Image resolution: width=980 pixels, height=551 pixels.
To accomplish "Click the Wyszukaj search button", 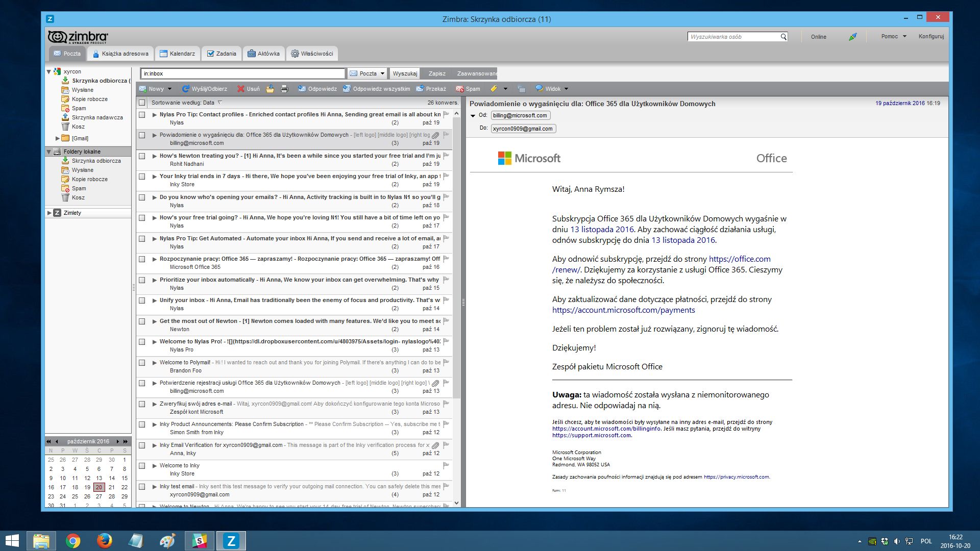I will coord(405,73).
